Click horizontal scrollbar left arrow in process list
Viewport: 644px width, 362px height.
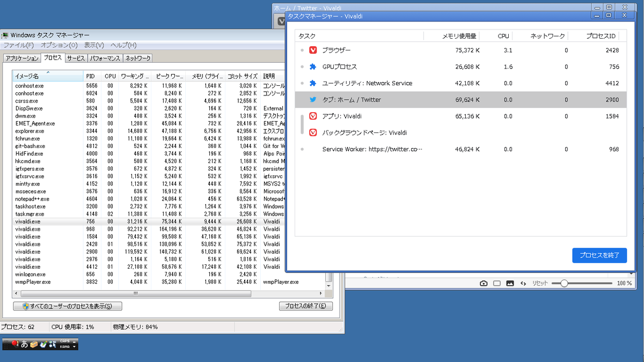tap(17, 293)
